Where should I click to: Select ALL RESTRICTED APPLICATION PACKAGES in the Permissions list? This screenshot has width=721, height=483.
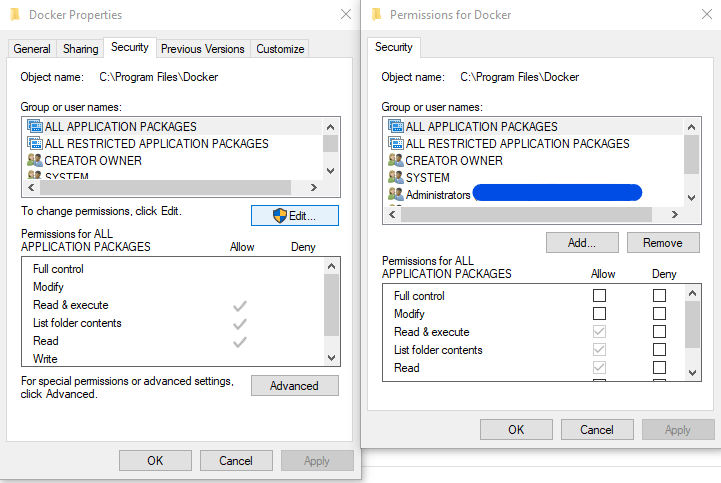pos(517,144)
